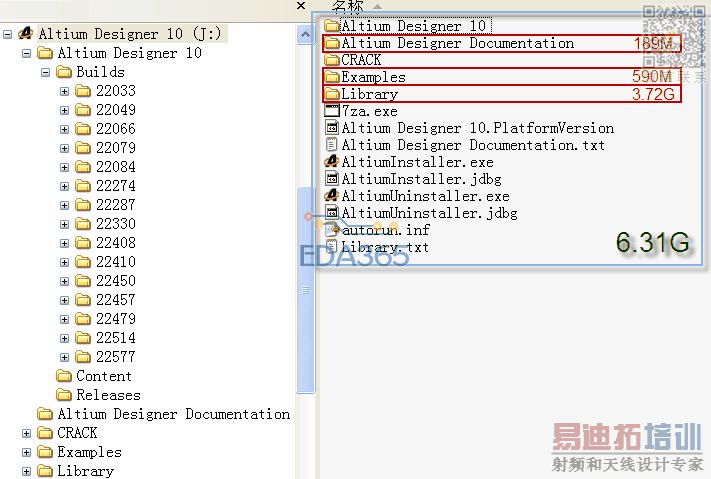Select the Releases folder label
The width and height of the screenshot is (711, 479).
coord(108,395)
